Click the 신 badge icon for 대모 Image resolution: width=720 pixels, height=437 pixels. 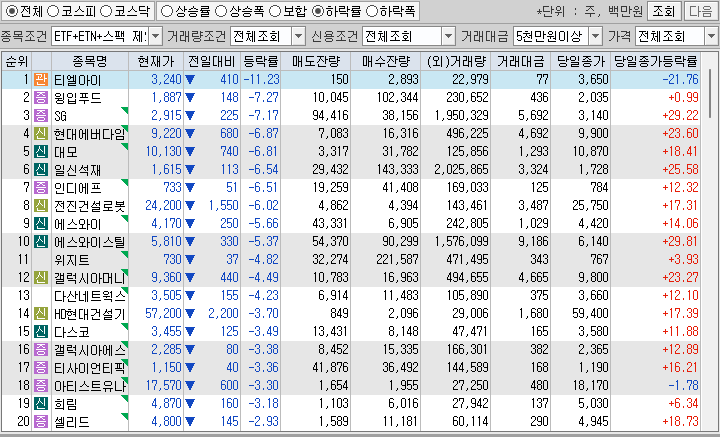[41, 152]
